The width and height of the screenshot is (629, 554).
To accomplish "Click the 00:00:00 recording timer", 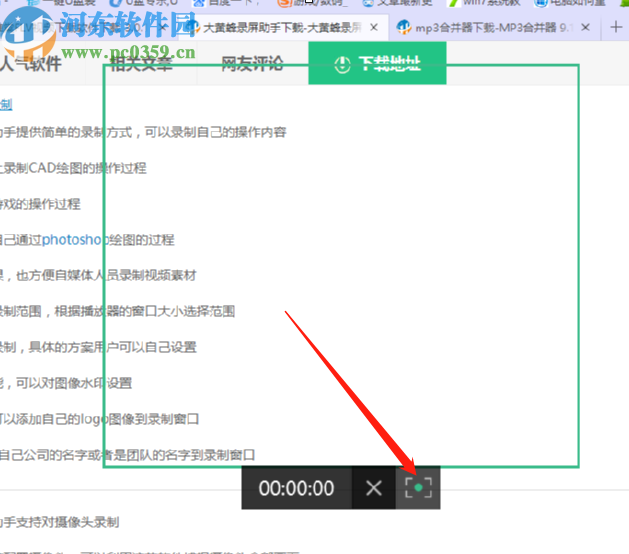I will (296, 488).
